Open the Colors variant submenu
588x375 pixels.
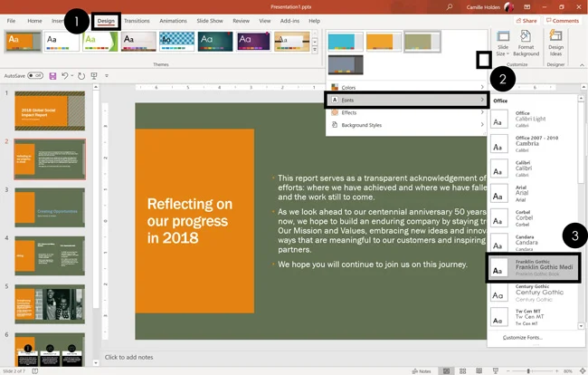(x=407, y=88)
